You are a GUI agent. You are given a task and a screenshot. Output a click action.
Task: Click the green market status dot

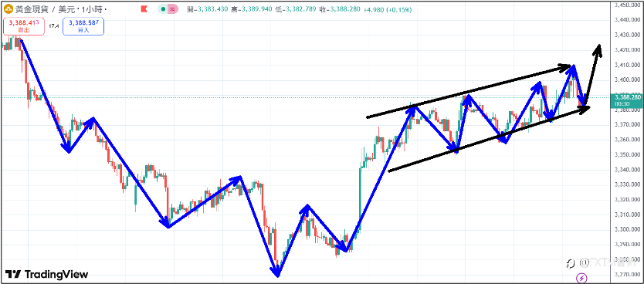(x=164, y=9)
